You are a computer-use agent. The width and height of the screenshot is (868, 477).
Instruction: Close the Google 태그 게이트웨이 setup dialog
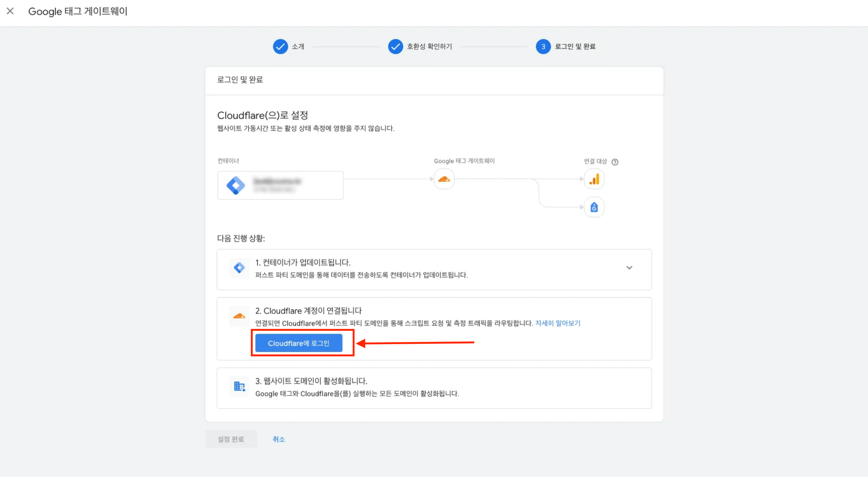10,11
